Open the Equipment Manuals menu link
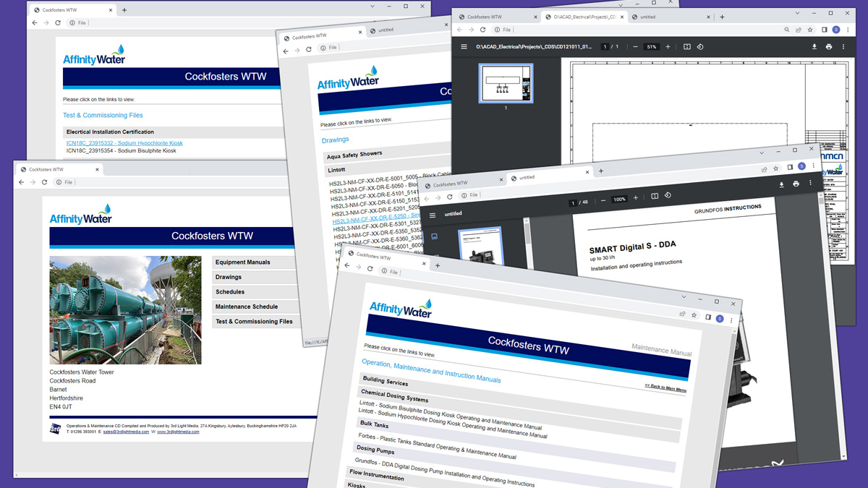868x488 pixels. 243,262
